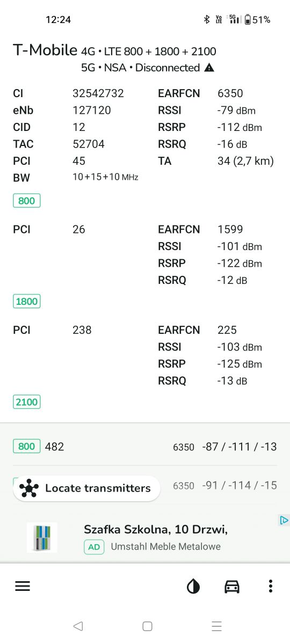Screen dimensions: 290x644
Task: Open the hamburger menu
Action: [x=23, y=586]
